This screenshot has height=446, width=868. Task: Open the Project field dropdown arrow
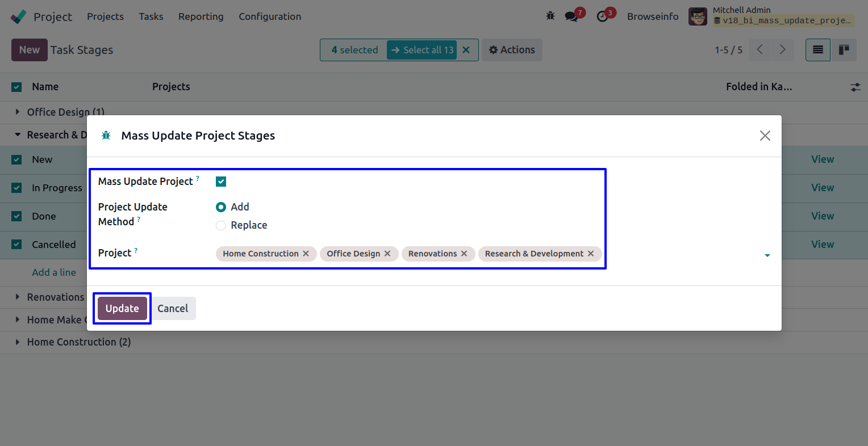click(767, 255)
